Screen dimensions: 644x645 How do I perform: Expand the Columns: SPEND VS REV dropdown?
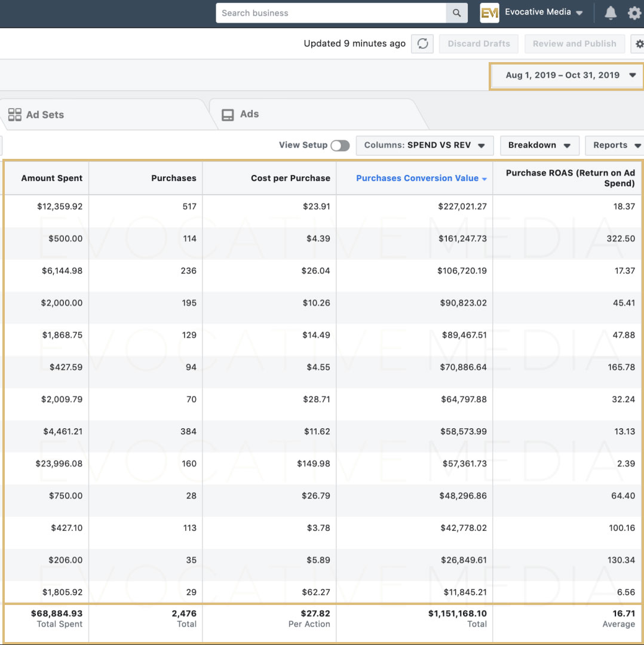tap(424, 145)
